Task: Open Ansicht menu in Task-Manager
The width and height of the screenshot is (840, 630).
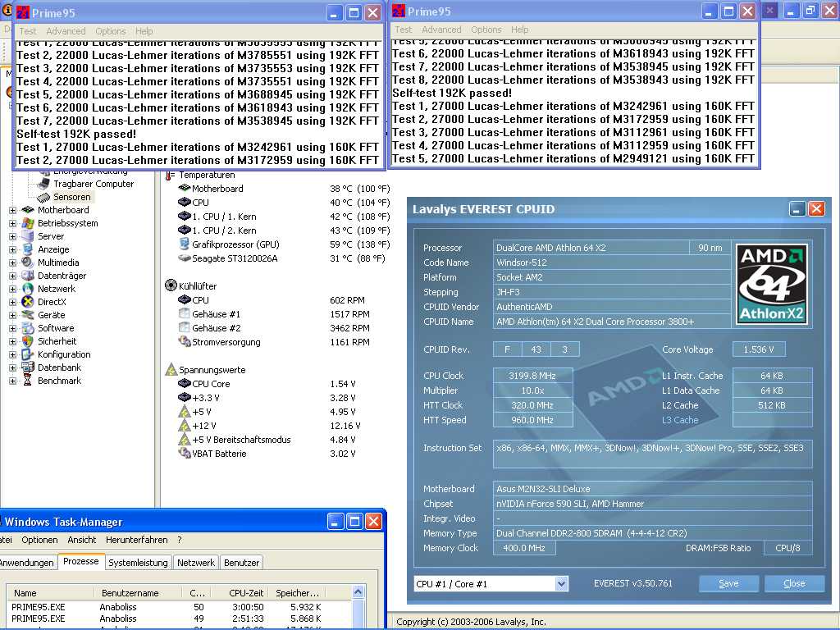Action: click(x=82, y=540)
